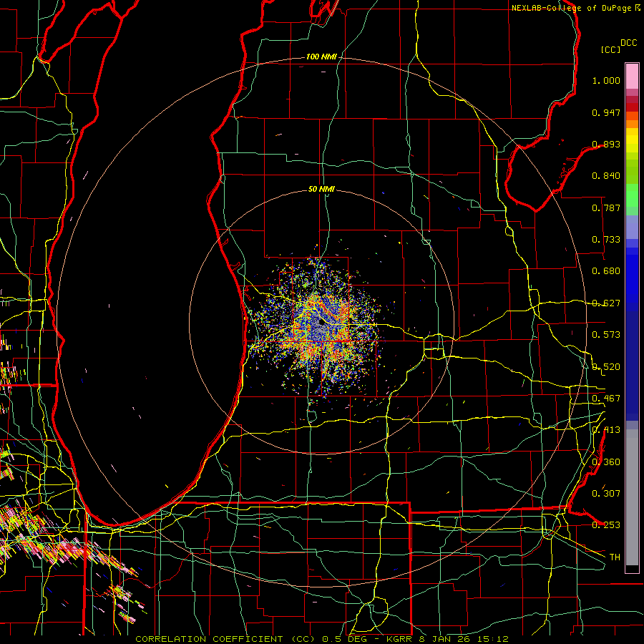Select the 0.520 value on the legend
Screen dimensions: 644x644
pyautogui.click(x=606, y=367)
